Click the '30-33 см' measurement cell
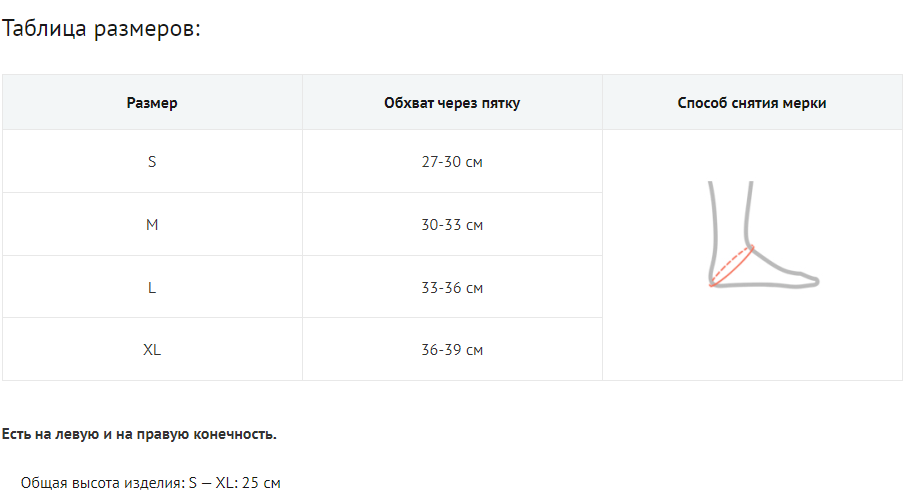908x494 pixels. (452, 225)
